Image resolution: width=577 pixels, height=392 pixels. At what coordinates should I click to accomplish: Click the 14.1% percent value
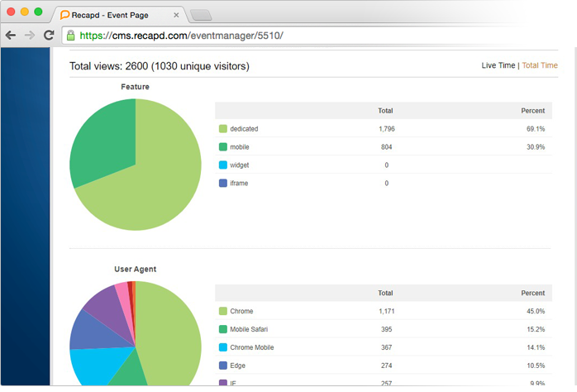(x=536, y=347)
